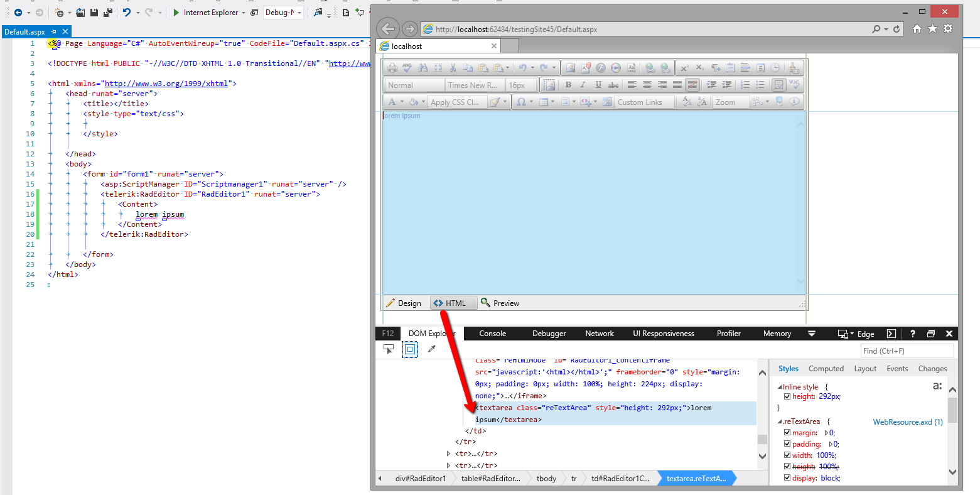Click Save All in Visual Studio toolbar
The height and width of the screenshot is (495, 980).
coord(108,13)
